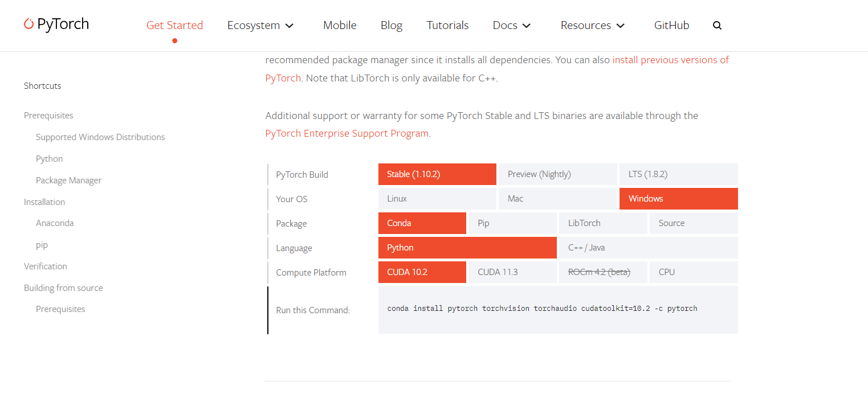The width and height of the screenshot is (868, 398).
Task: Select CUDA 11.3 compute platform
Action: [513, 272]
